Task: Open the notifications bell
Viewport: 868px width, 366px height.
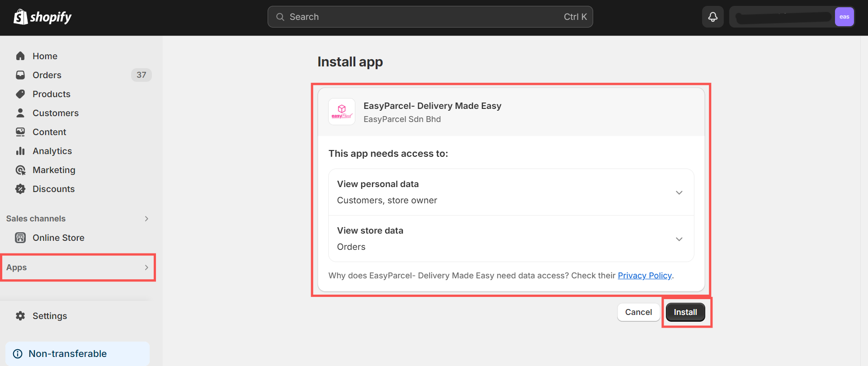Action: [x=713, y=17]
